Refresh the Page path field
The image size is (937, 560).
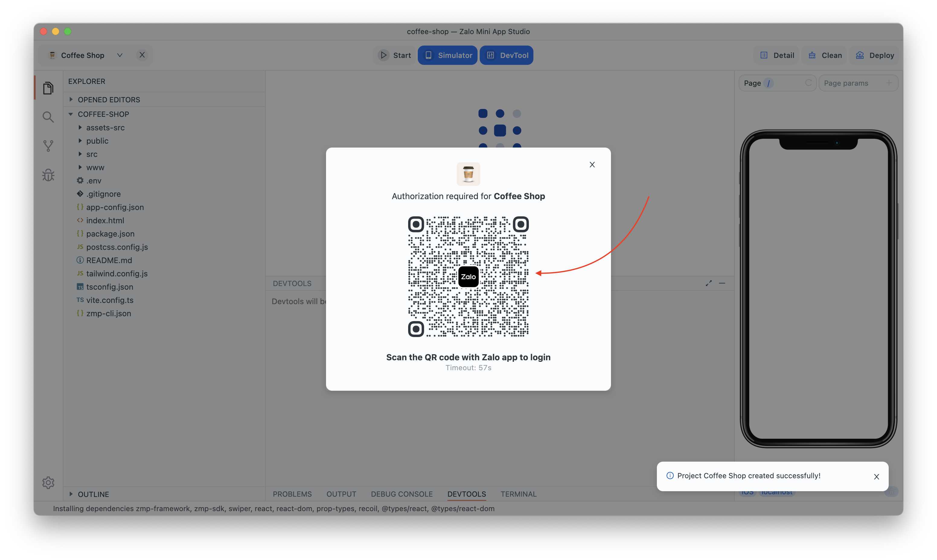(x=809, y=83)
